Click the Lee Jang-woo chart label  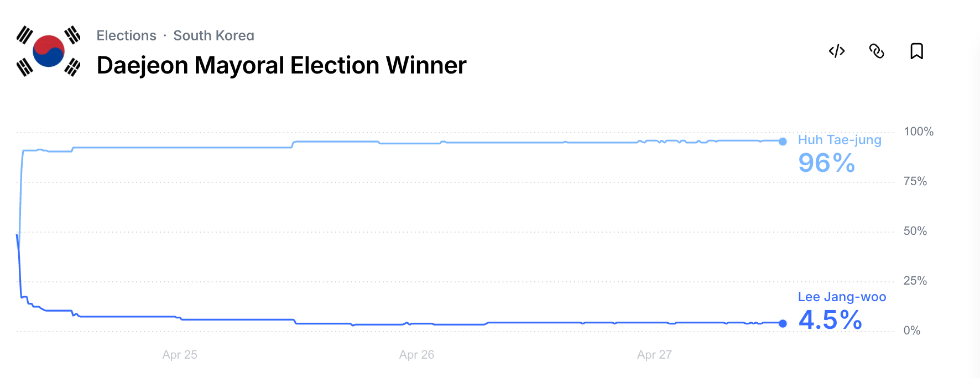(x=842, y=297)
